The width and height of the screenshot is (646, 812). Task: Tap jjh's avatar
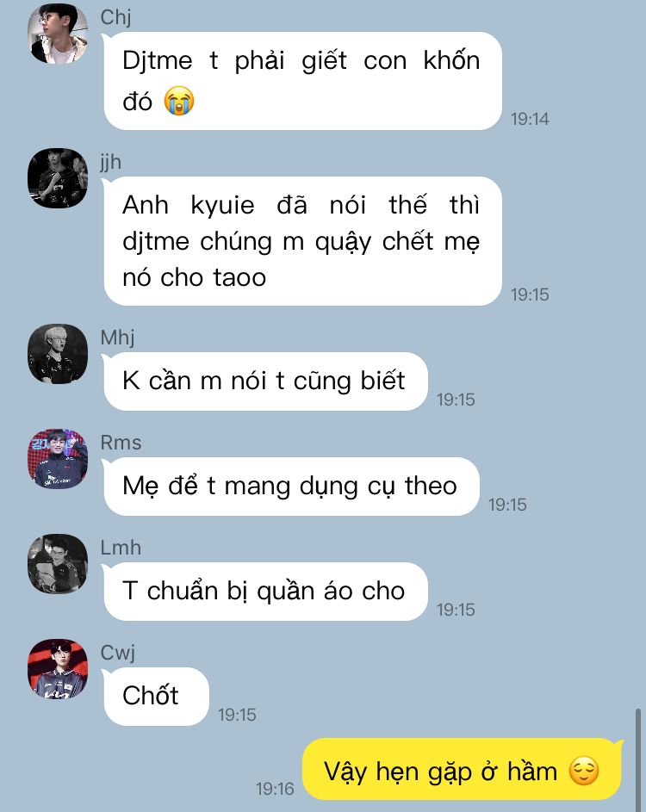tap(58, 178)
